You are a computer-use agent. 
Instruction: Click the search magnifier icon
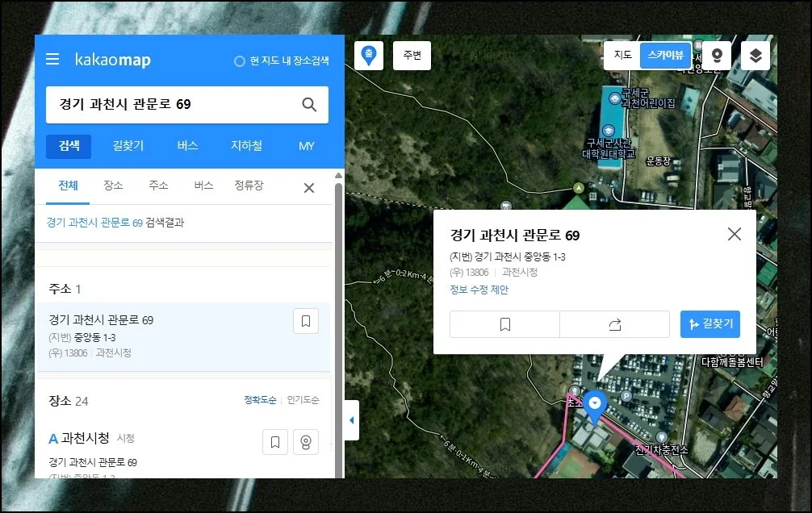(x=308, y=104)
